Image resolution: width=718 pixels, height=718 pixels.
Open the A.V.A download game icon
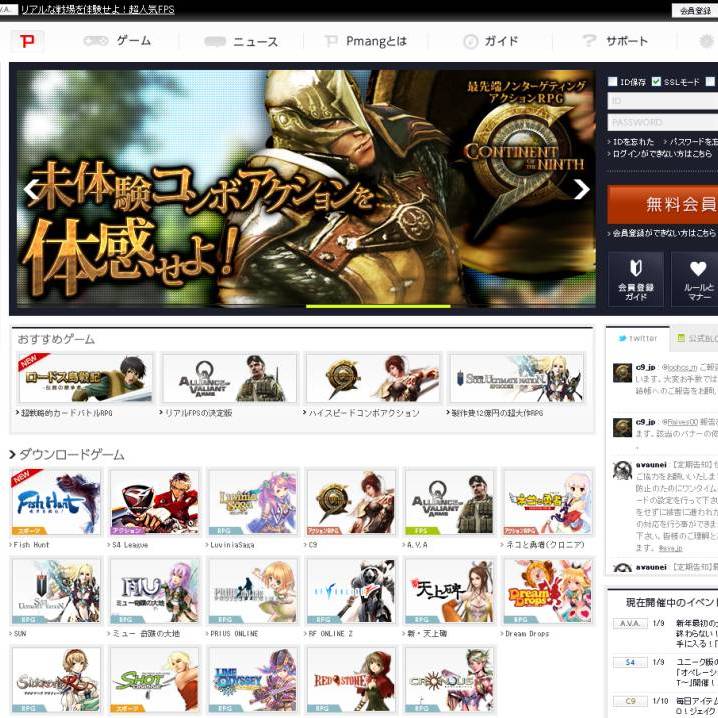click(x=450, y=502)
